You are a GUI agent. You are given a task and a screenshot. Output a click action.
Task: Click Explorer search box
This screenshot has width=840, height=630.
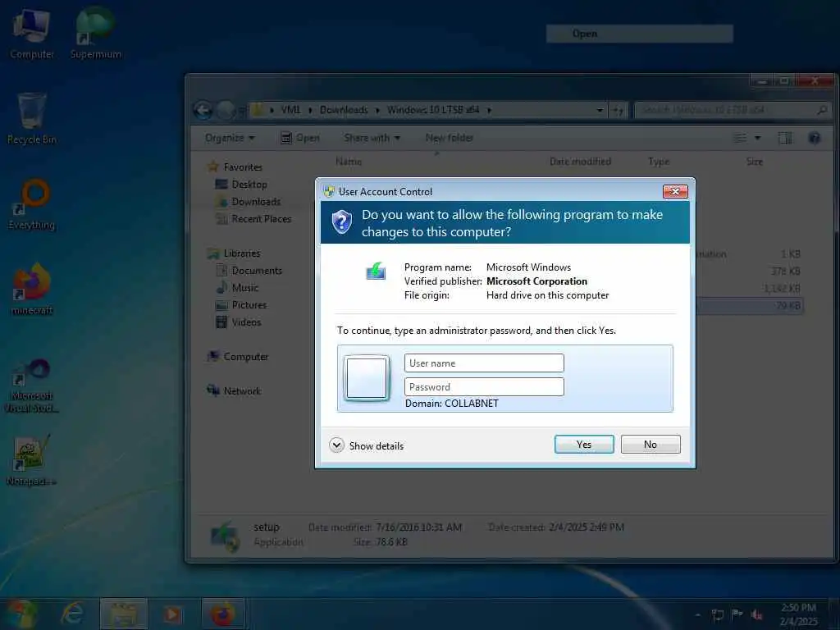(733, 111)
